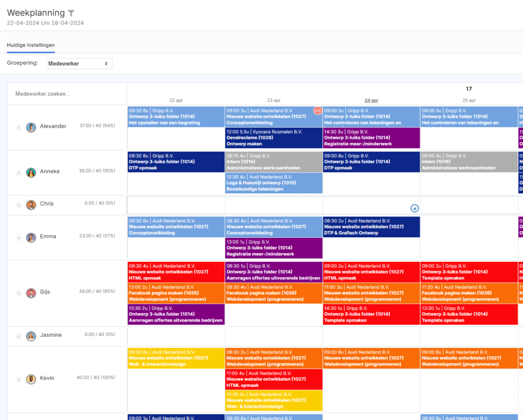
Task: Open Anneke's 08:15 Intern (1016) block
Action: tap(274, 162)
